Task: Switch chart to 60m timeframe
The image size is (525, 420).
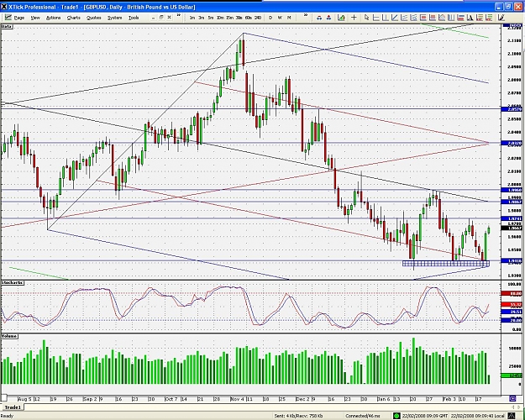Action: click(x=248, y=18)
